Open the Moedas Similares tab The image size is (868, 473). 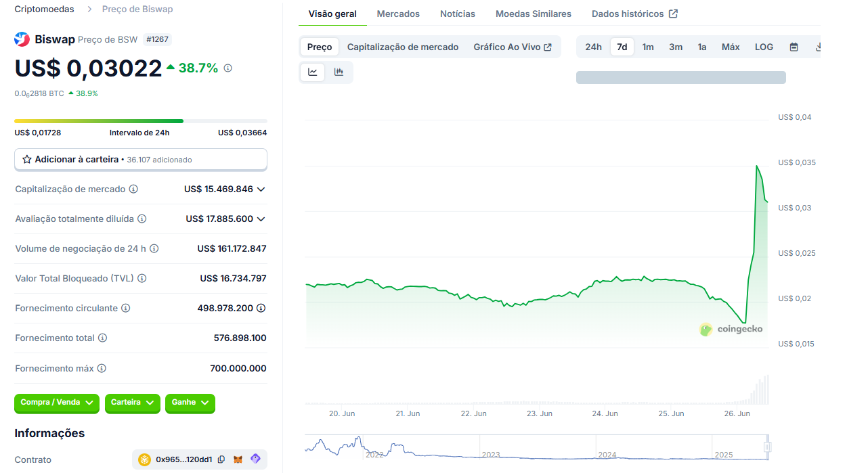[534, 14]
